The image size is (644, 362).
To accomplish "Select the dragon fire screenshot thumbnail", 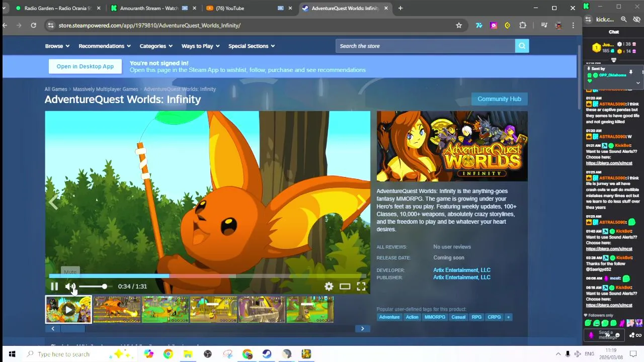I will (117, 309).
